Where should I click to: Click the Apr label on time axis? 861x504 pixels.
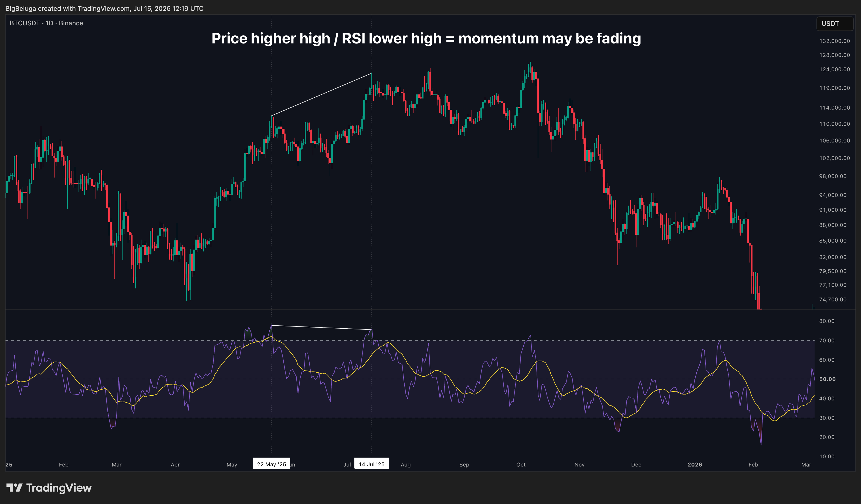tap(175, 464)
